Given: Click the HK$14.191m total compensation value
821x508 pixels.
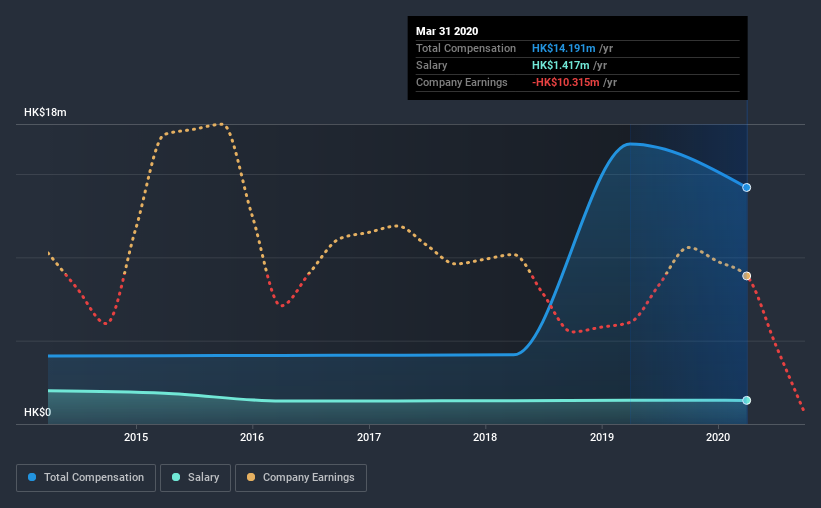Looking at the screenshot, I should pyautogui.click(x=563, y=48).
